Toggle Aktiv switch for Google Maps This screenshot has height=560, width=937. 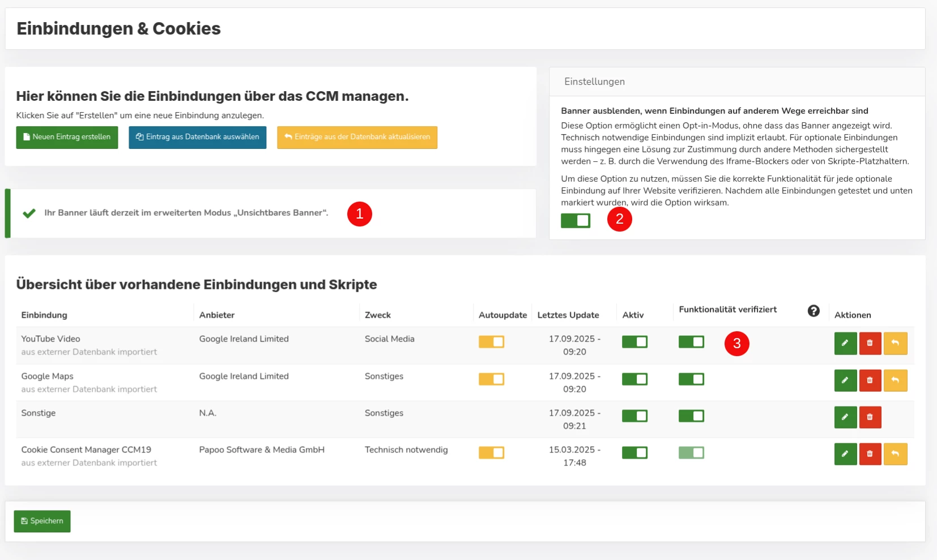point(634,379)
